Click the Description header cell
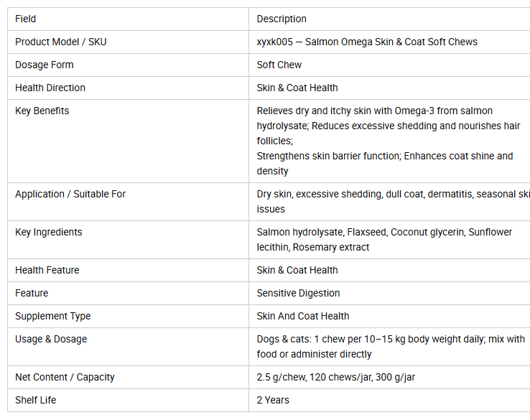Screen dimensions: 530x420 tap(389, 19)
